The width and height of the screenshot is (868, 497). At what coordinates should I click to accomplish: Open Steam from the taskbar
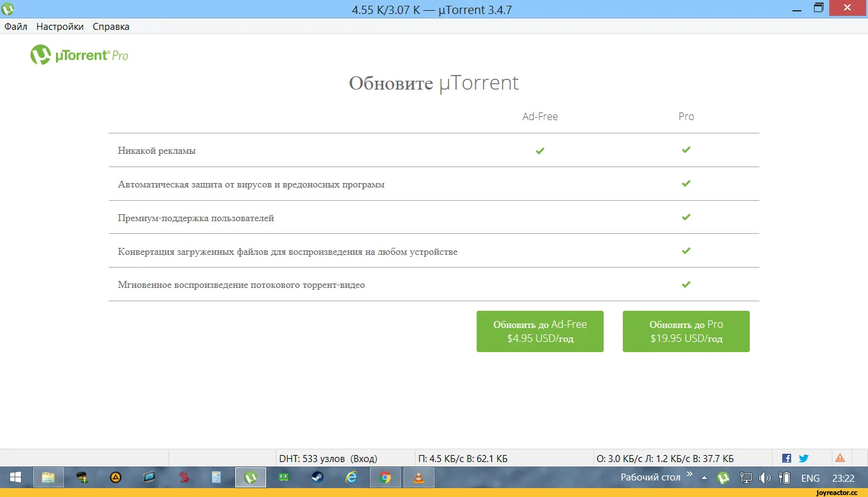[x=317, y=477]
